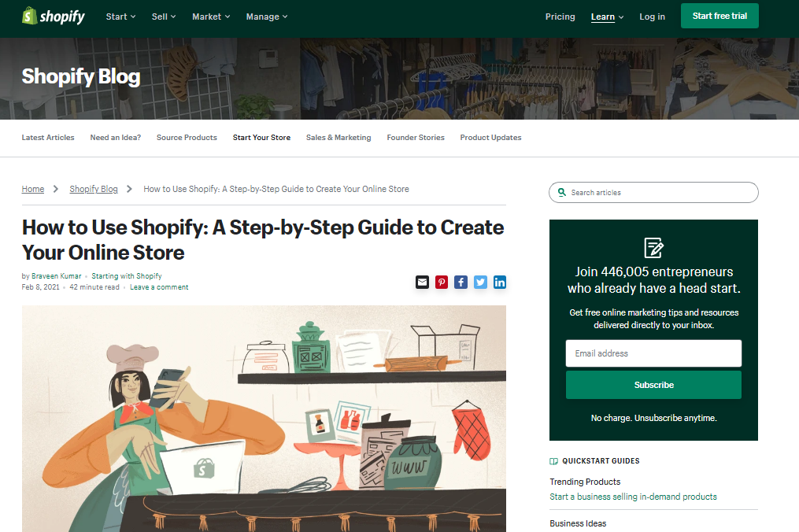This screenshot has height=532, width=799.
Task: Open Latest Articles tab
Action: pos(48,138)
